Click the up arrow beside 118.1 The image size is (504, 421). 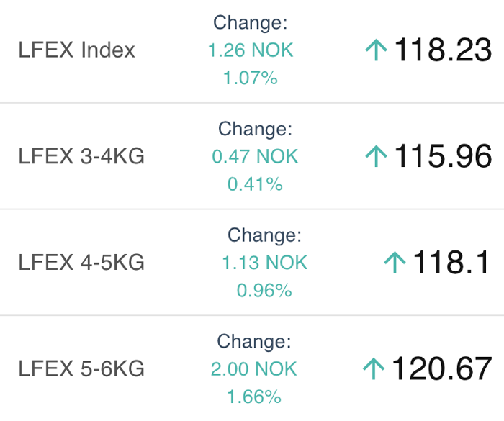click(395, 262)
